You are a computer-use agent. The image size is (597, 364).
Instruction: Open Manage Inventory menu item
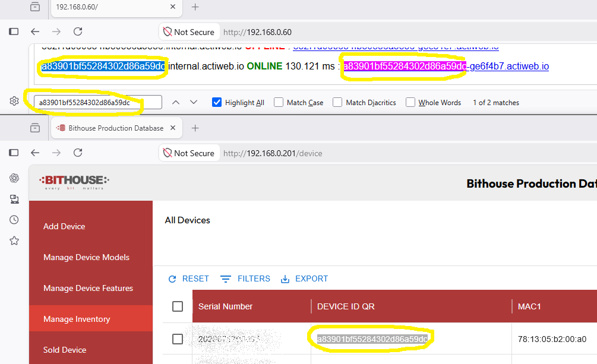tap(91, 319)
